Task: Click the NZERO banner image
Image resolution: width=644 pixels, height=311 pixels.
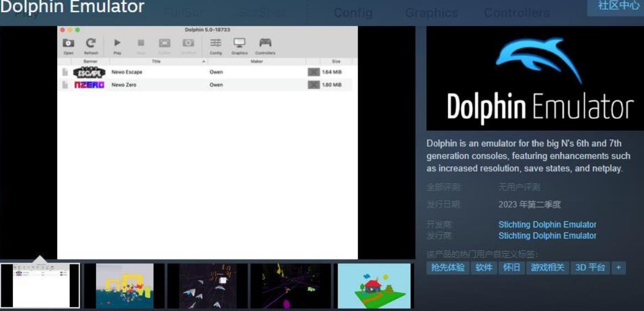Action: [89, 85]
